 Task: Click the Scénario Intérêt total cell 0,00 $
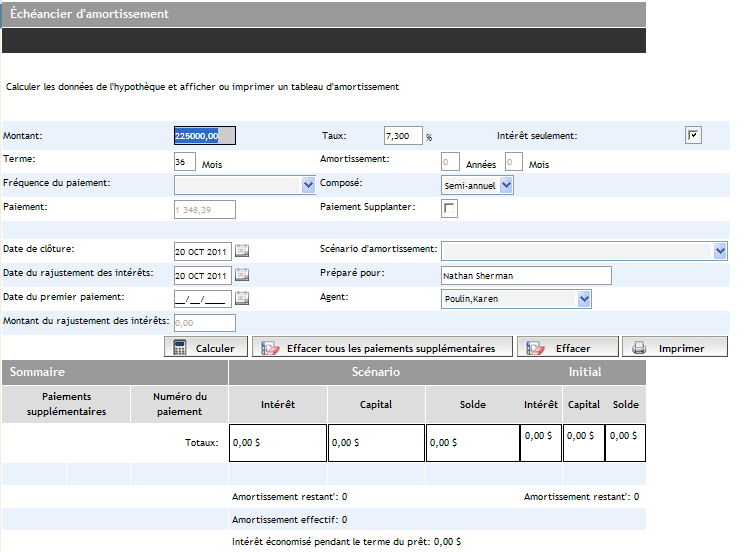(278, 443)
